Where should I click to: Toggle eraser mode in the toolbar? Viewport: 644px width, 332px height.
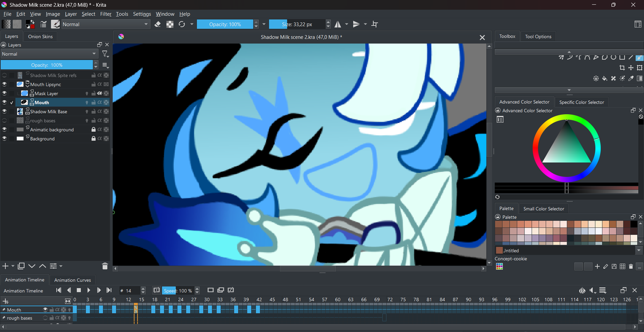pos(158,24)
